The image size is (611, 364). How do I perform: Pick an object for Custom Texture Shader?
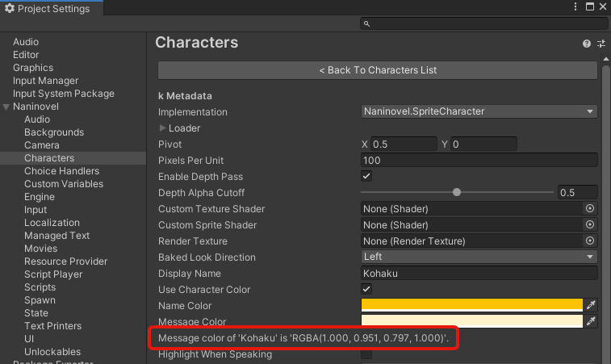(x=590, y=209)
